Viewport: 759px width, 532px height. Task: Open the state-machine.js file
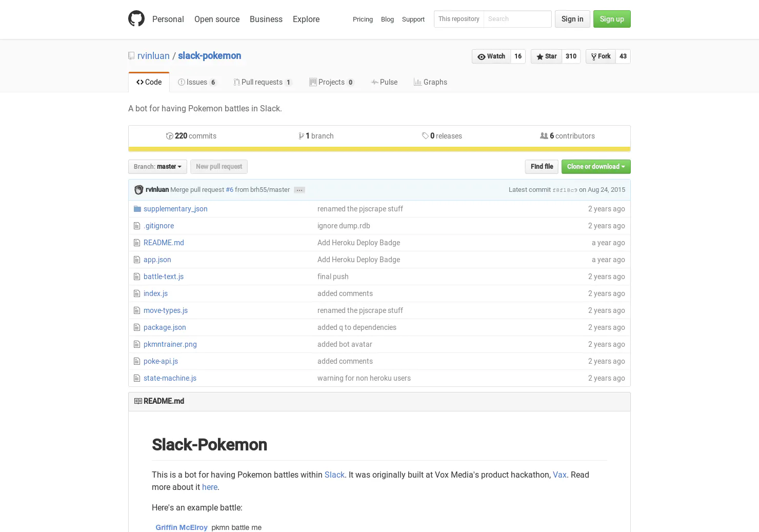pyautogui.click(x=170, y=378)
